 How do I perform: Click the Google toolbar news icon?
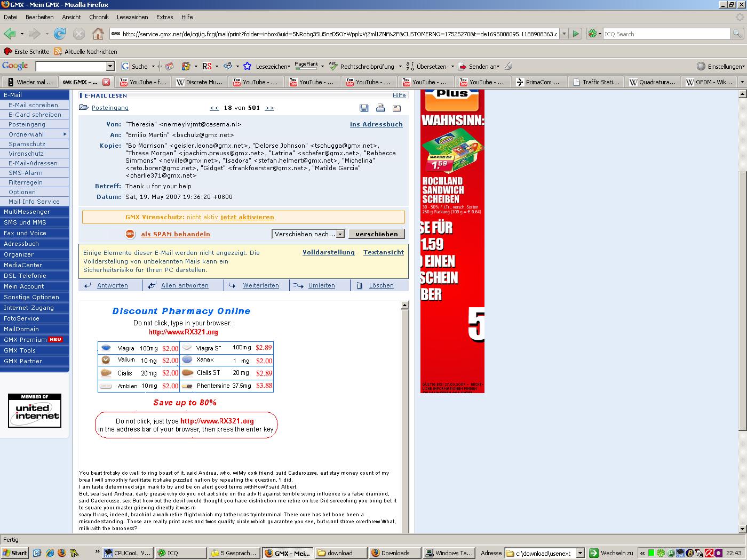[x=169, y=66]
